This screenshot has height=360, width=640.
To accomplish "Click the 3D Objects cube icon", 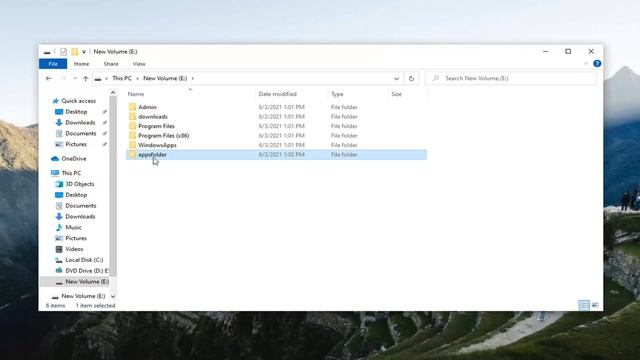I will coord(59,184).
